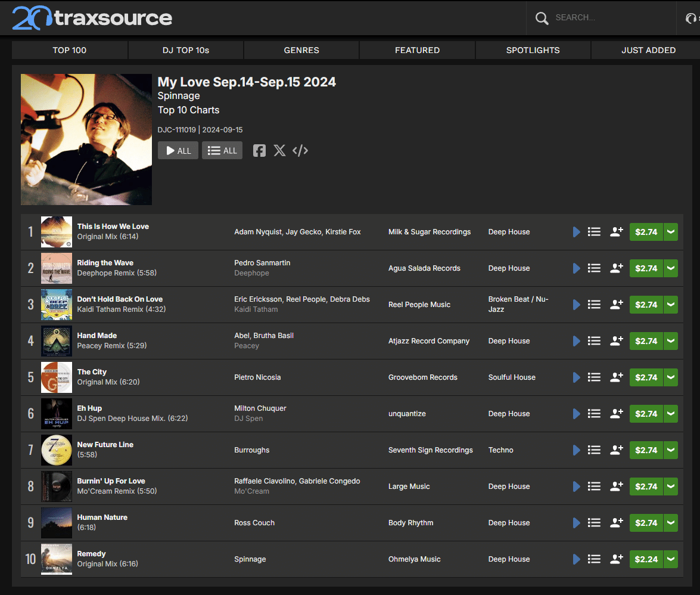Add Hand Made to the queue list
700x595 pixels.
pos(594,341)
